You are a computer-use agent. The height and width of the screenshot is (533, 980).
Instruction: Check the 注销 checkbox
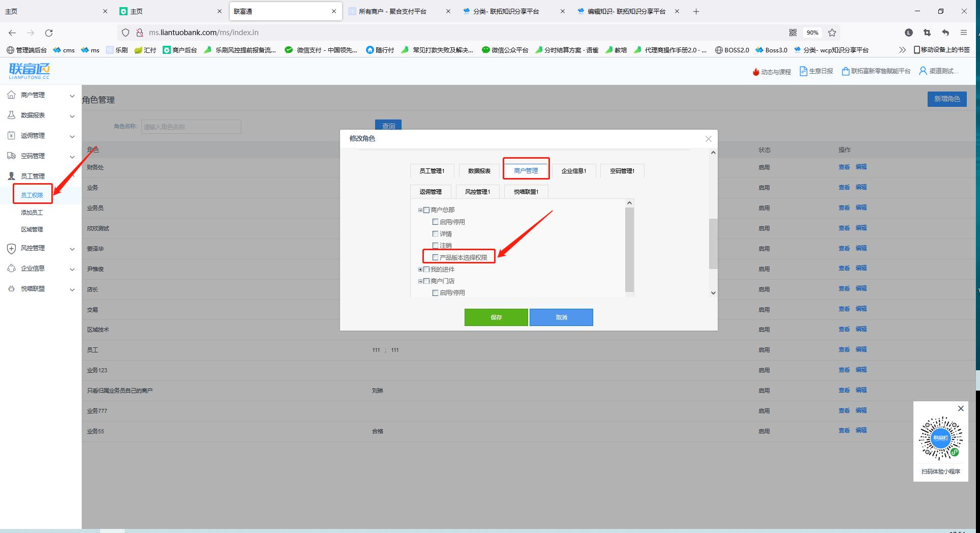435,246
